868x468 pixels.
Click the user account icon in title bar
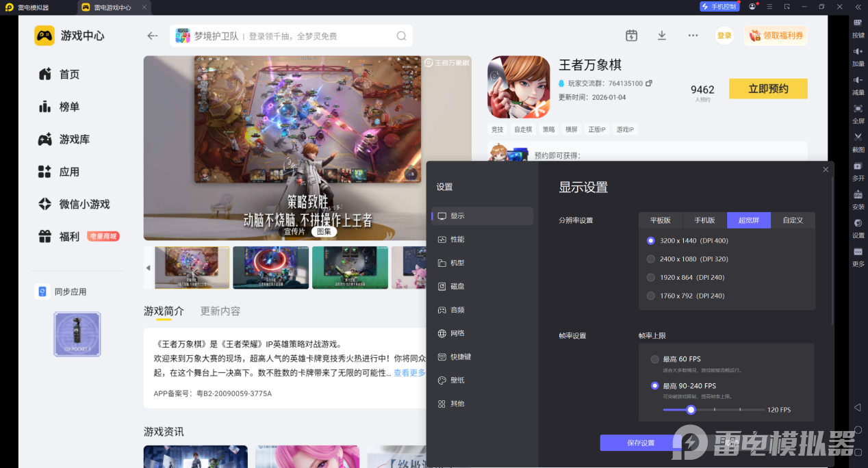[752, 7]
